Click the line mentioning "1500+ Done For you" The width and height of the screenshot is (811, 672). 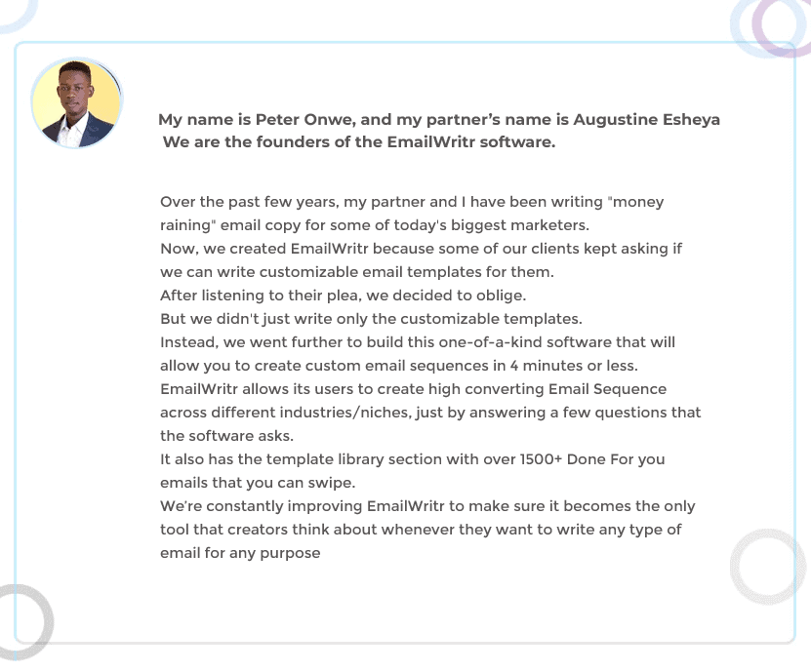[412, 459]
